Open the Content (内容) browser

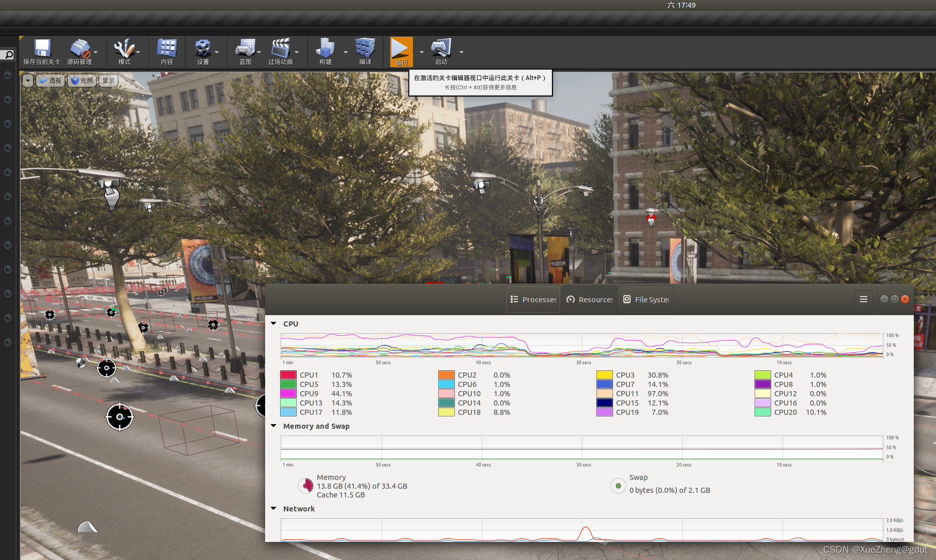(166, 52)
